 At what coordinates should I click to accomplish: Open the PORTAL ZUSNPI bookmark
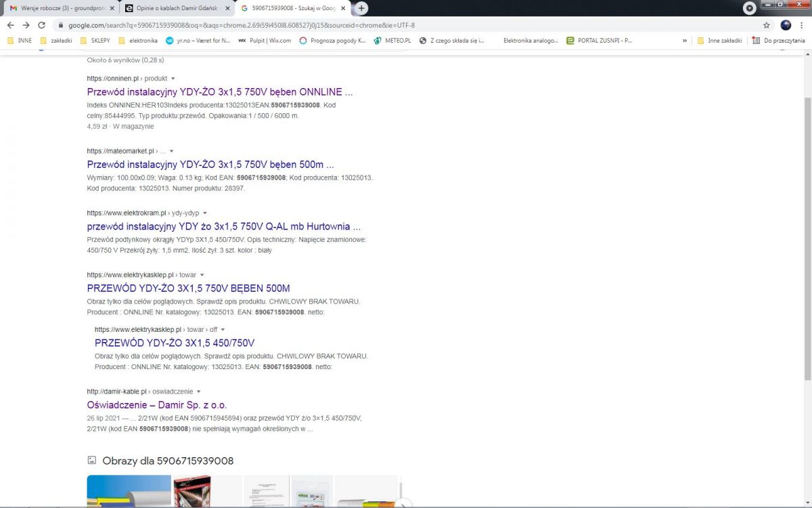click(x=600, y=41)
